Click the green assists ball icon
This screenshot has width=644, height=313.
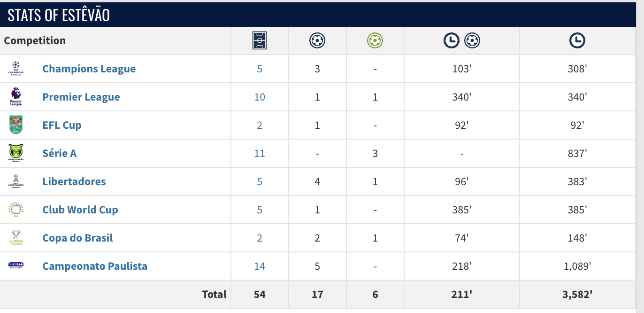(x=375, y=41)
